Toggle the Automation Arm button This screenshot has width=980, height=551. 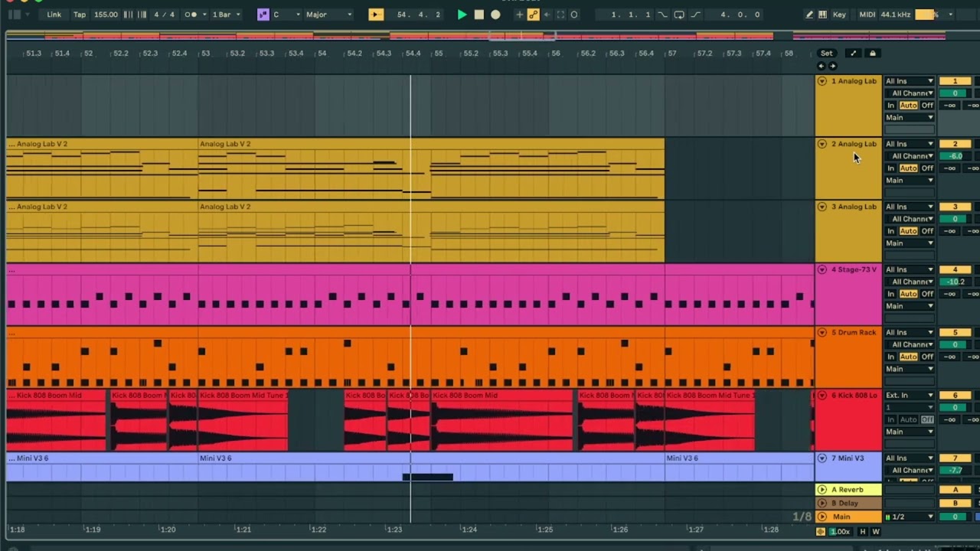tap(534, 15)
